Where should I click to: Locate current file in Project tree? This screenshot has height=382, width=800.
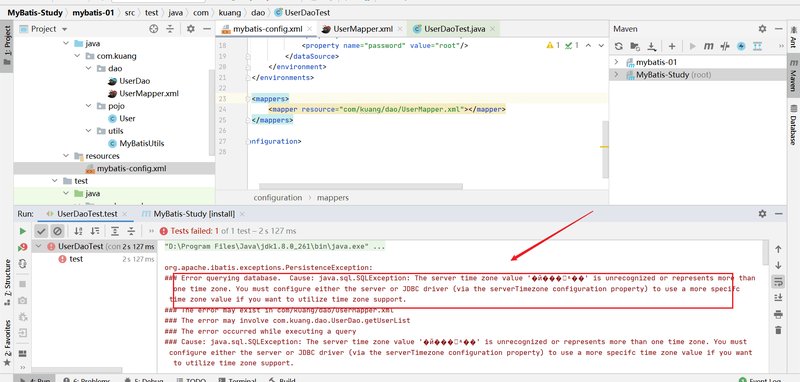(154, 29)
